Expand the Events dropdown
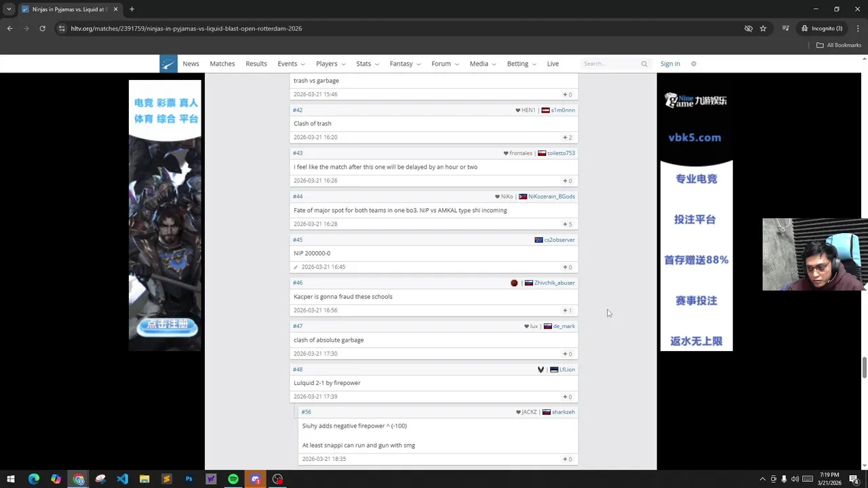The width and height of the screenshot is (868, 488). point(291,64)
